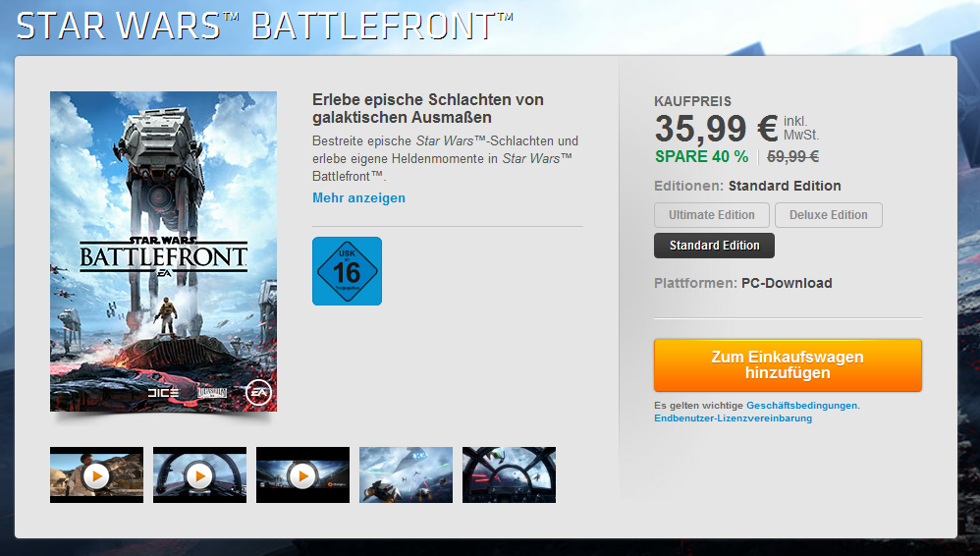Add game with Zum Einkaufswagen hinzufügen

(x=788, y=365)
